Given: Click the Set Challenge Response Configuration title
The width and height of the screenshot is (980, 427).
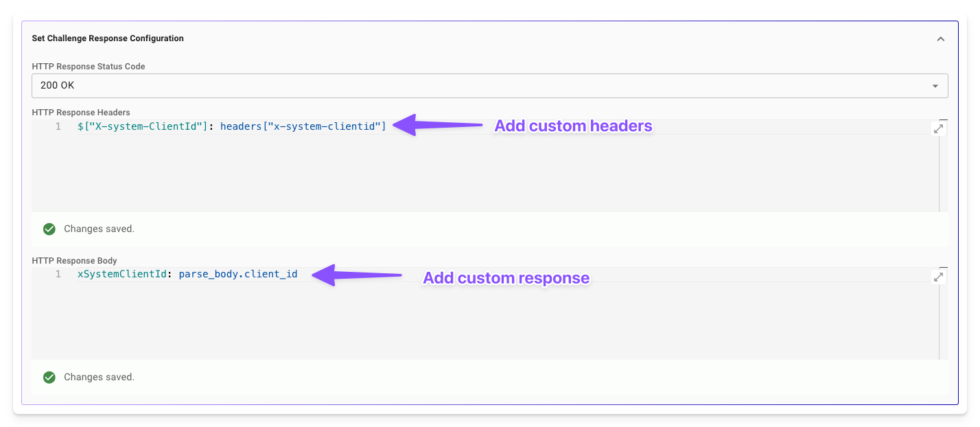Looking at the screenshot, I should coord(108,38).
